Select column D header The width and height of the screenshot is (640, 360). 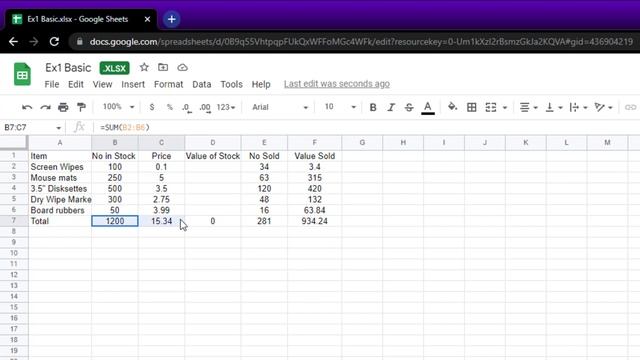[213, 142]
